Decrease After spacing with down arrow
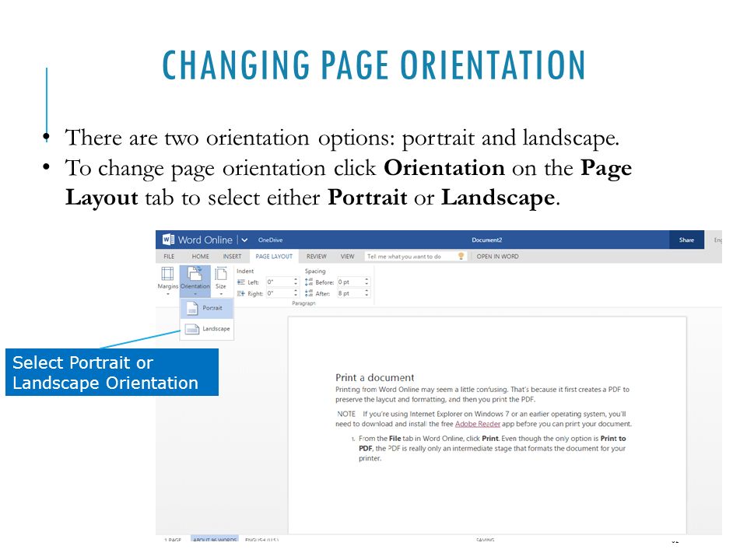Viewport: 747px width, 560px height. tap(366, 296)
